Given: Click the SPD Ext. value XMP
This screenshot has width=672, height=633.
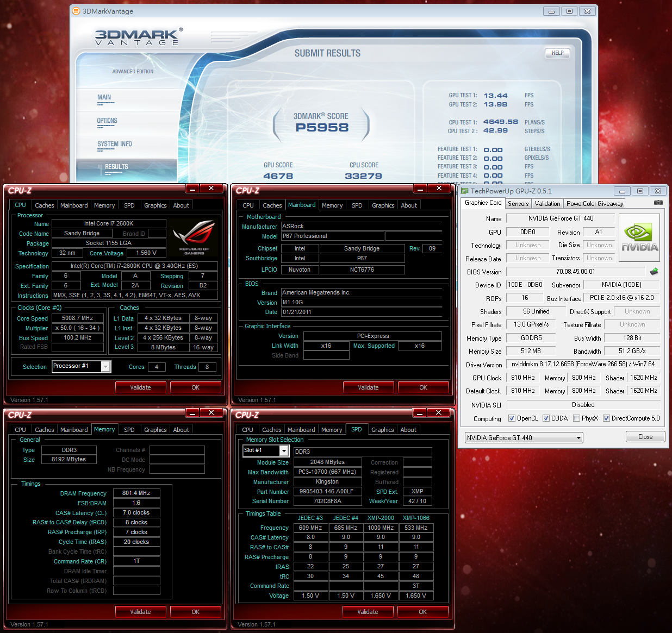Looking at the screenshot, I should tap(418, 492).
